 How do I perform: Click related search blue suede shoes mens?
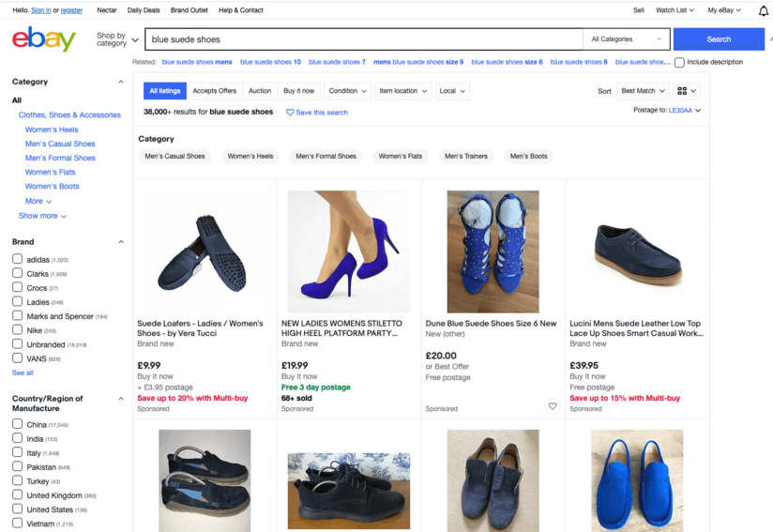click(x=197, y=62)
